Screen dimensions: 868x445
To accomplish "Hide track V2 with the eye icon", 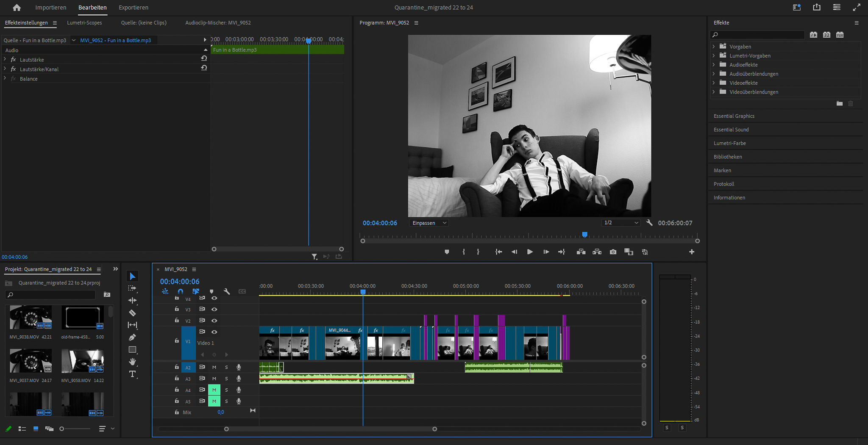I will point(214,321).
